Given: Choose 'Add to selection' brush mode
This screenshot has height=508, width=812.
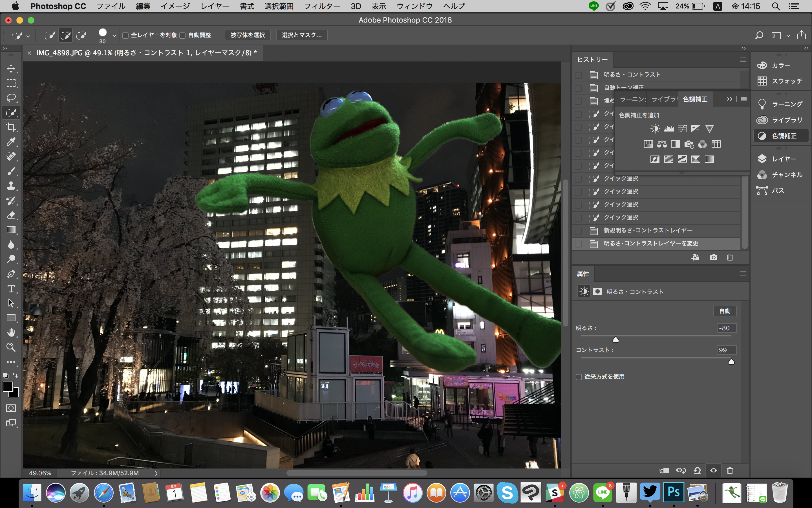Looking at the screenshot, I should (65, 35).
